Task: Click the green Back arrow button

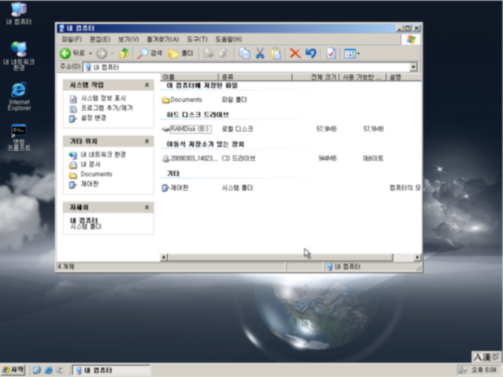Action: 65,53
